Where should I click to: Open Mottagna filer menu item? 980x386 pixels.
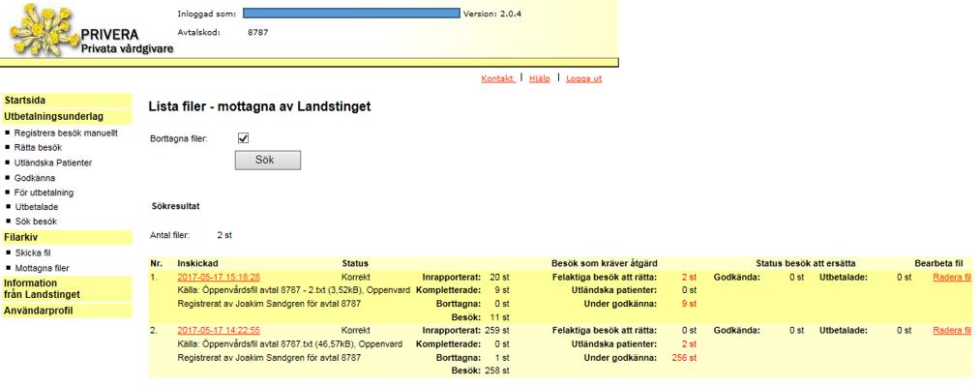click(x=42, y=268)
